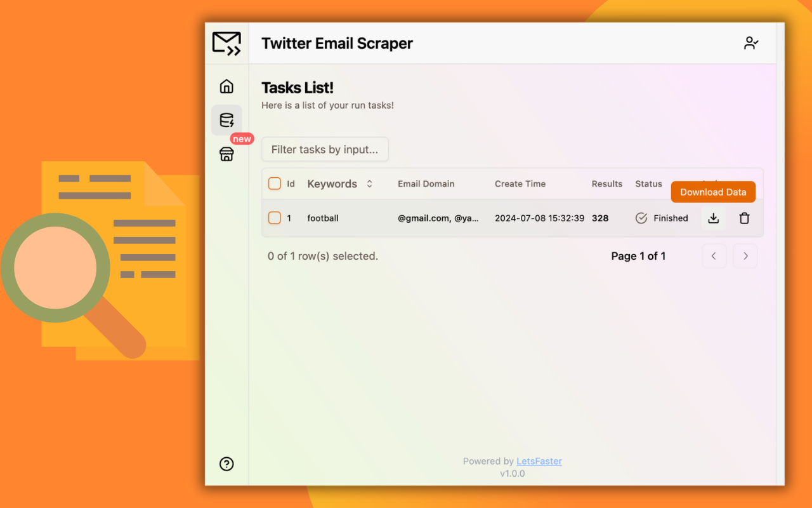Image resolution: width=812 pixels, height=508 pixels.
Task: Click the "Create Time" column header
Action: [520, 184]
